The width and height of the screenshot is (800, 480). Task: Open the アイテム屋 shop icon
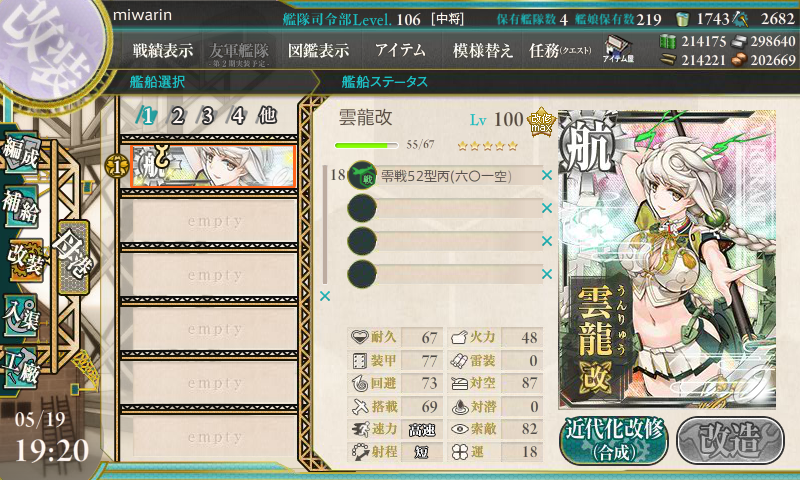pyautogui.click(x=618, y=49)
